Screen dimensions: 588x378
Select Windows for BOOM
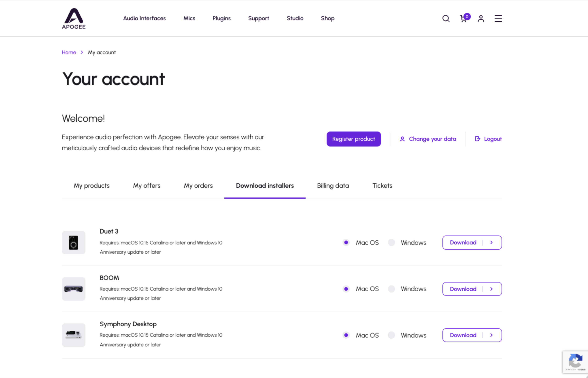(391, 289)
